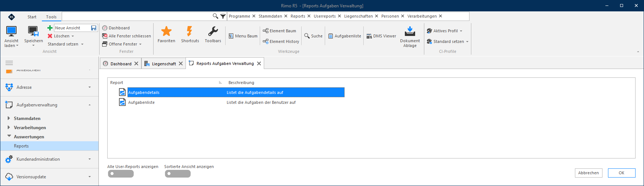Open the Offene Fenster dropdown
This screenshot has width=644, height=186.
click(x=140, y=44)
